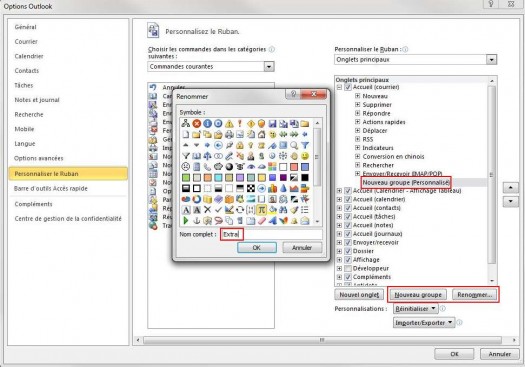525x367 pixels.
Task: Choose the cyan square swatch
Action: (218, 177)
